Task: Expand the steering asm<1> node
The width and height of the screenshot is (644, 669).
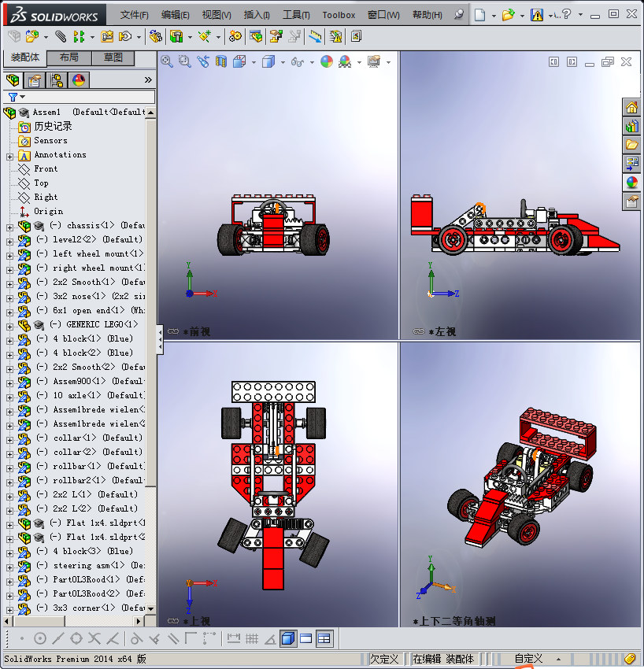Action: (x=9, y=567)
